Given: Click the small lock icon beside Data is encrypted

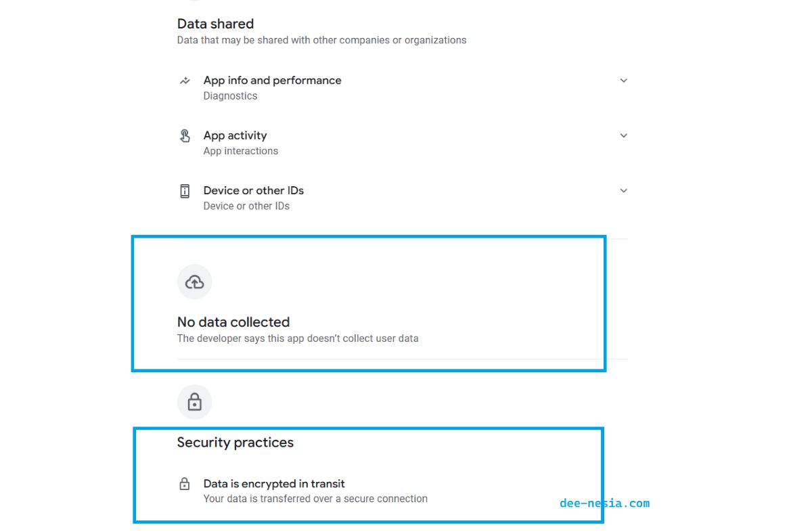Looking at the screenshot, I should [x=184, y=483].
